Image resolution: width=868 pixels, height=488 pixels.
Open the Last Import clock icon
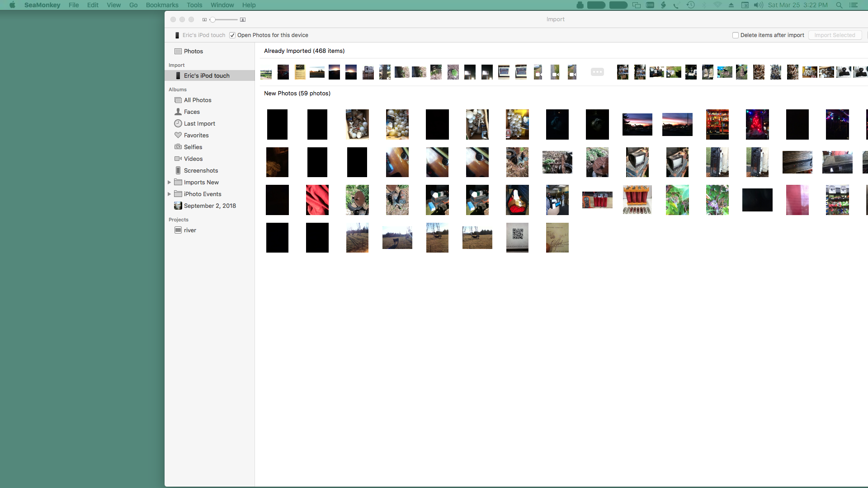tap(178, 123)
